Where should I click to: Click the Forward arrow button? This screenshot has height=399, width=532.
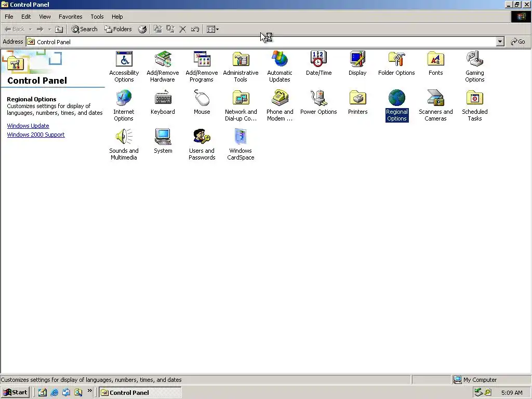point(40,29)
